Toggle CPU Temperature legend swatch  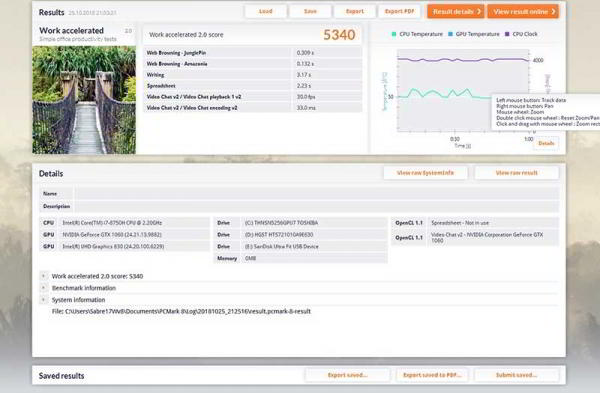[x=394, y=34]
